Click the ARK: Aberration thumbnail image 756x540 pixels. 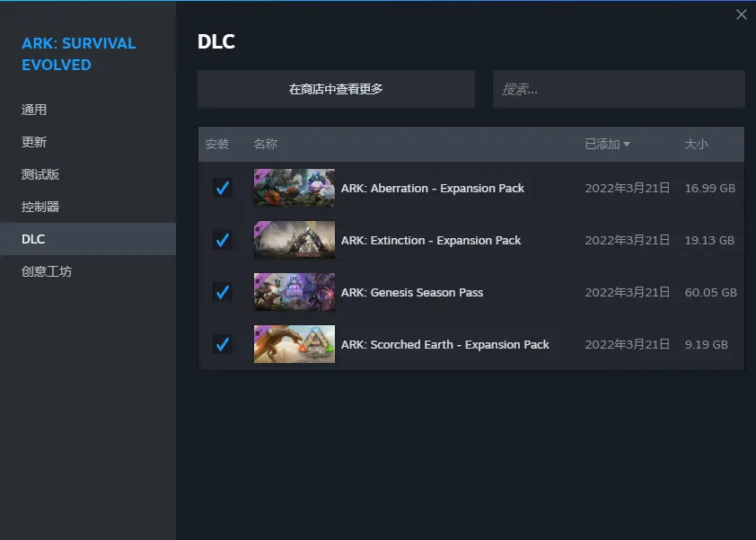point(294,188)
